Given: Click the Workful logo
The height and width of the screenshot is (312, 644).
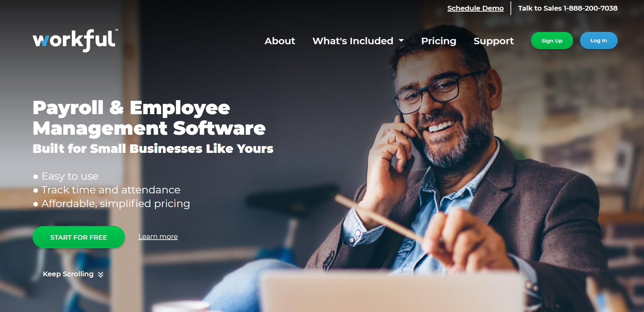Looking at the screenshot, I should tap(75, 40).
